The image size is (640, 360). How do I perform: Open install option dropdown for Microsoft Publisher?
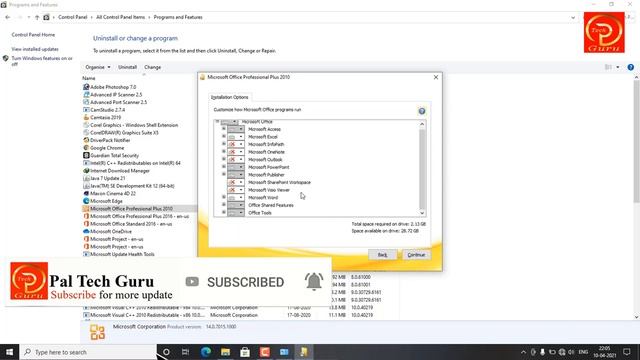point(236,175)
